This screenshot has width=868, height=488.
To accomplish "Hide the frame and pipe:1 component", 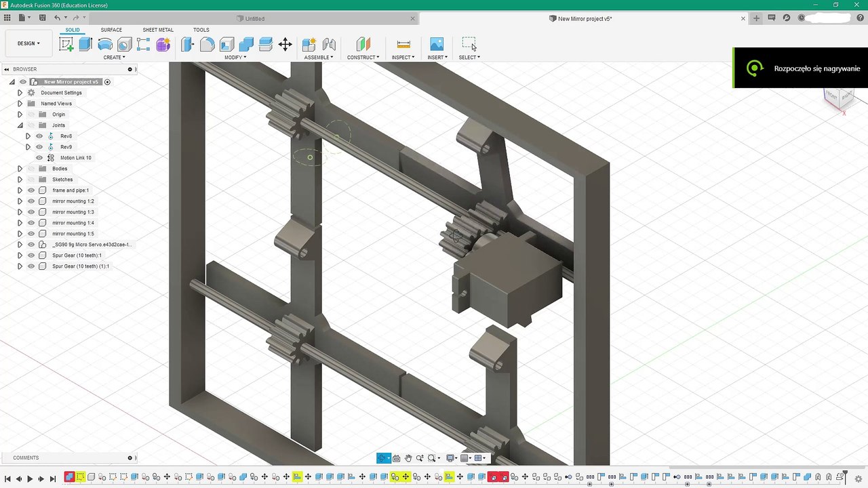I will coord(31,190).
